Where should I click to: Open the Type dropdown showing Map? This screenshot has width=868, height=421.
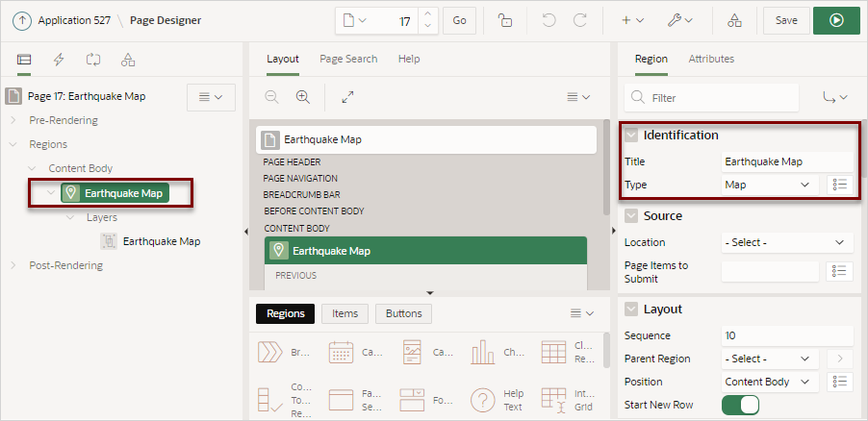click(770, 185)
